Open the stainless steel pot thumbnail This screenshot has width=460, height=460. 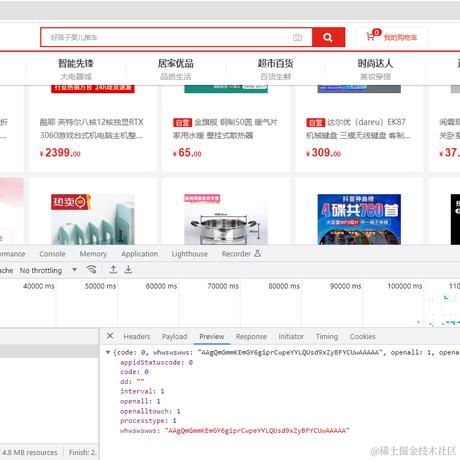pos(226,219)
